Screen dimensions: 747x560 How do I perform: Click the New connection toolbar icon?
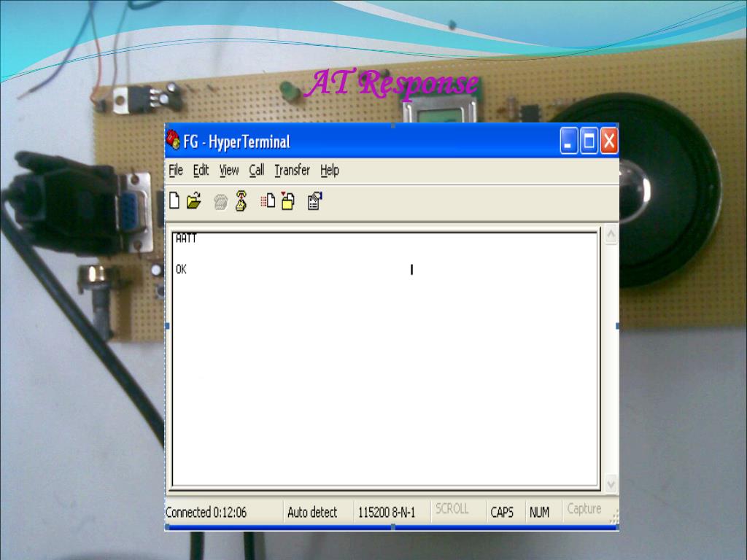pos(174,201)
